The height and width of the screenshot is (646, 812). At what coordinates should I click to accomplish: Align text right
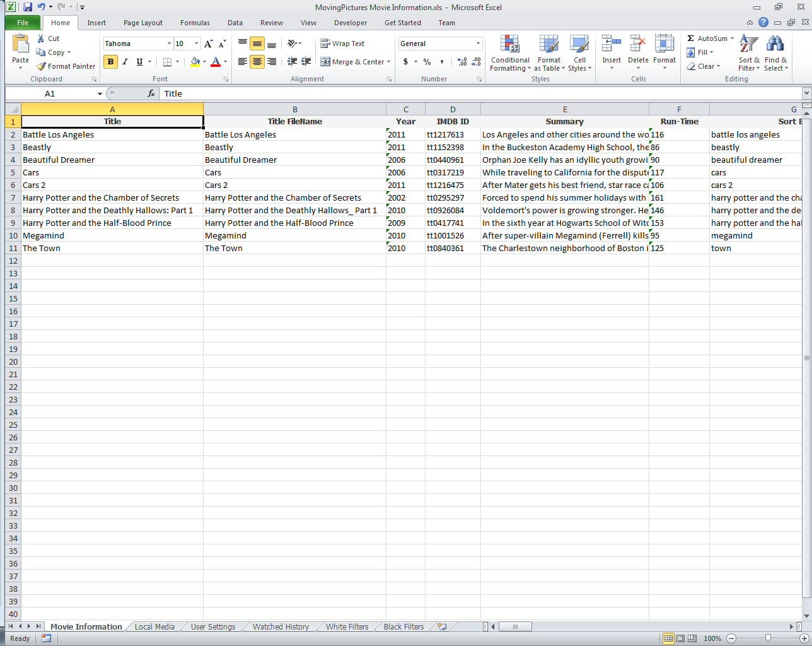point(272,62)
